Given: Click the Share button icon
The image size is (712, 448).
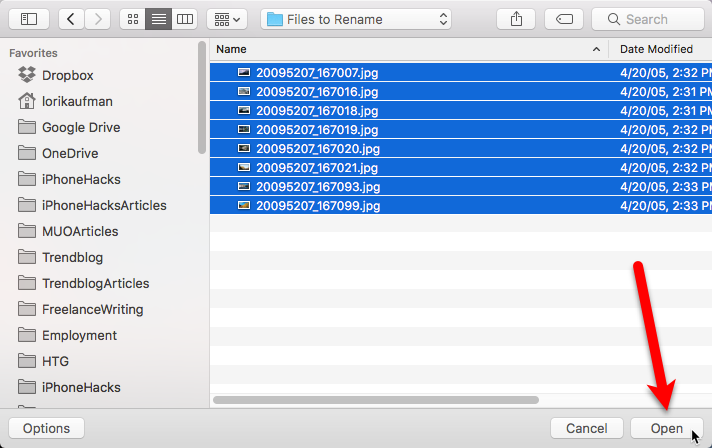Looking at the screenshot, I should coord(516,19).
